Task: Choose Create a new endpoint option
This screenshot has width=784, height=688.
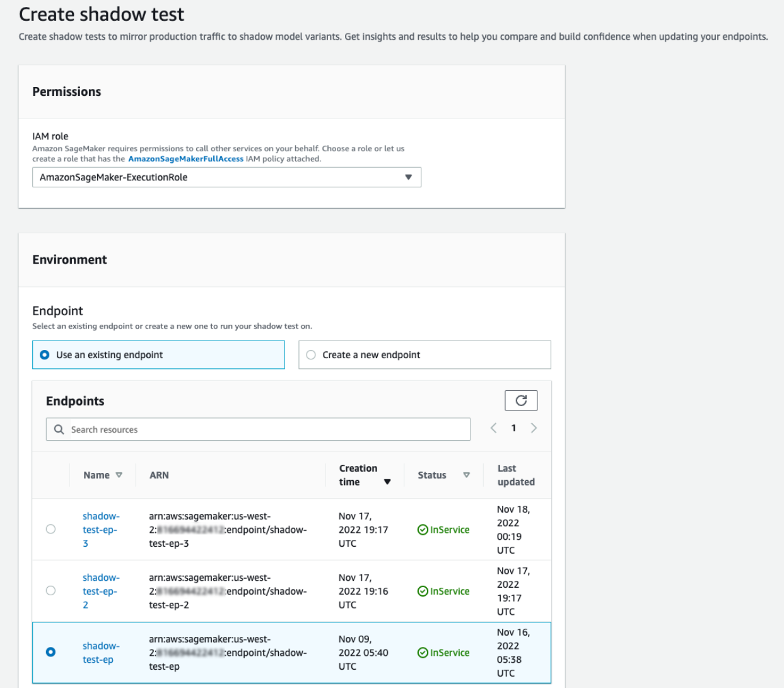Action: coord(311,355)
